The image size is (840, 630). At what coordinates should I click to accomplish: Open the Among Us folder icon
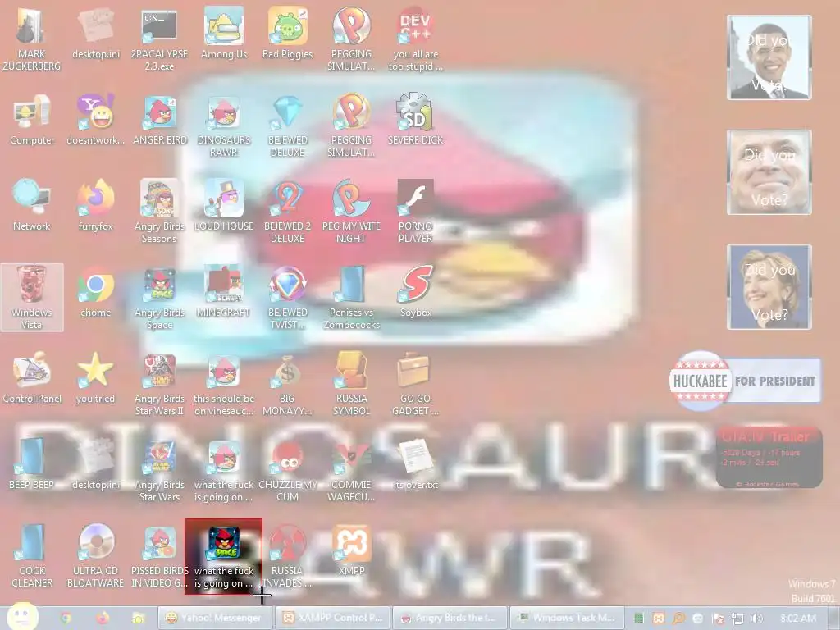223,33
